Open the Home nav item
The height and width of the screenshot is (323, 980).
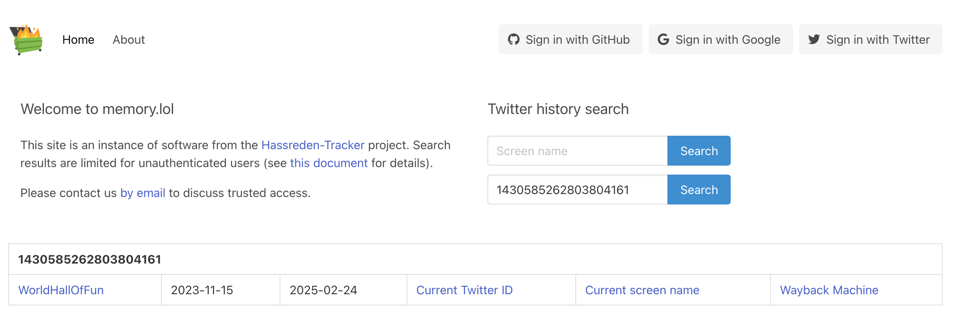coord(78,40)
